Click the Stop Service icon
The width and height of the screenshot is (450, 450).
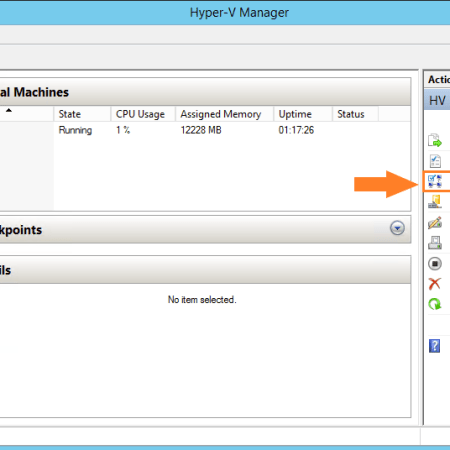click(x=435, y=264)
